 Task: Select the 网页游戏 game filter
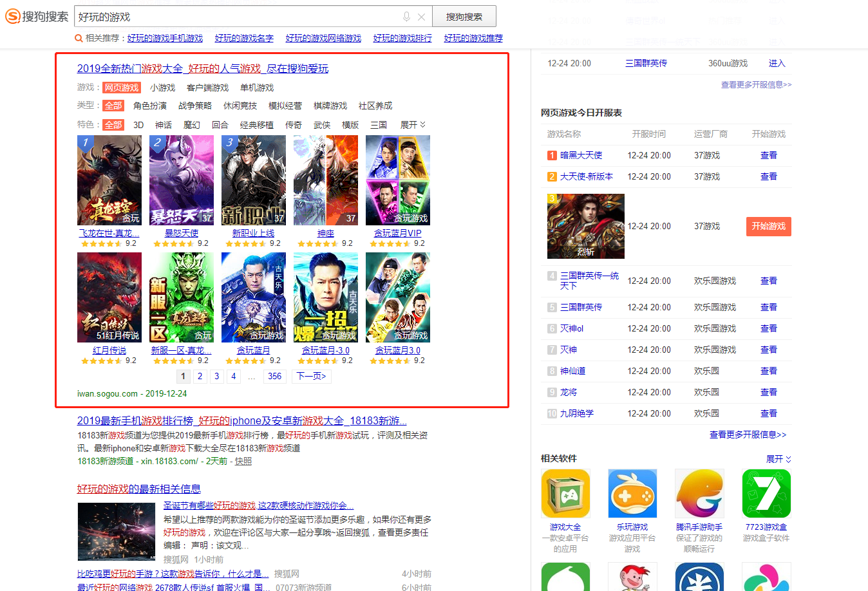tap(122, 88)
